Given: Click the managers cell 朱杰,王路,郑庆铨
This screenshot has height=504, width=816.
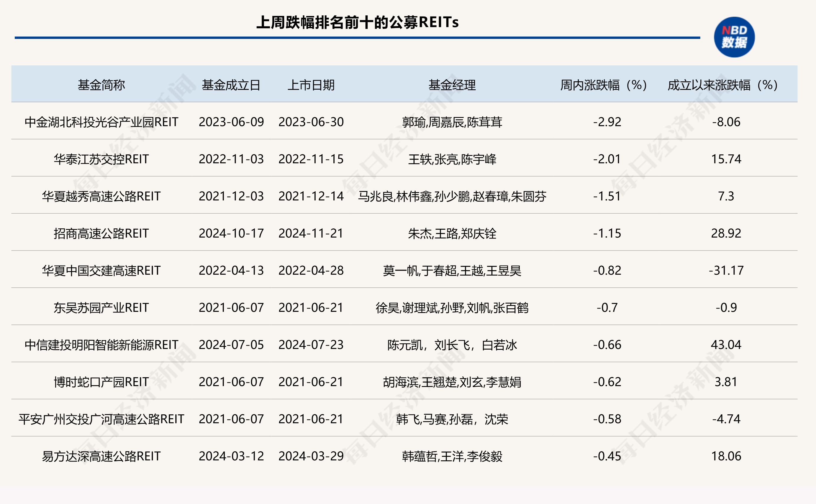Looking at the screenshot, I should [452, 233].
